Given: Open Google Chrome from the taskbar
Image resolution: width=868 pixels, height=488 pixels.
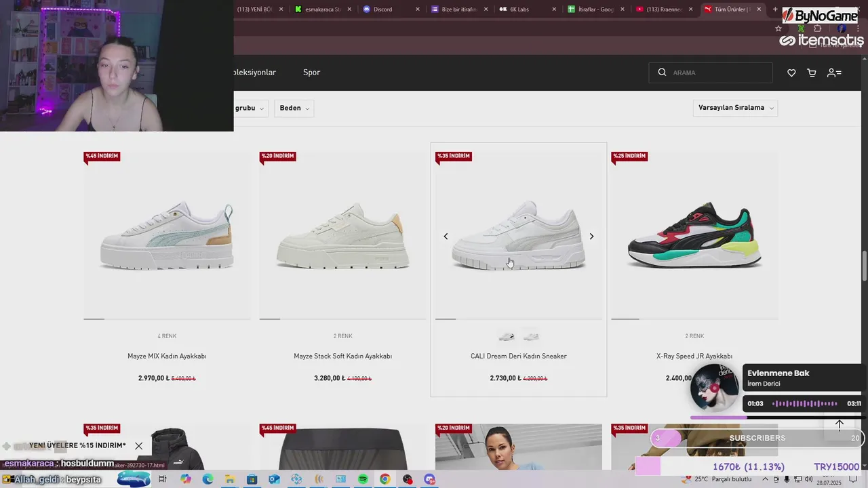Looking at the screenshot, I should (385, 479).
